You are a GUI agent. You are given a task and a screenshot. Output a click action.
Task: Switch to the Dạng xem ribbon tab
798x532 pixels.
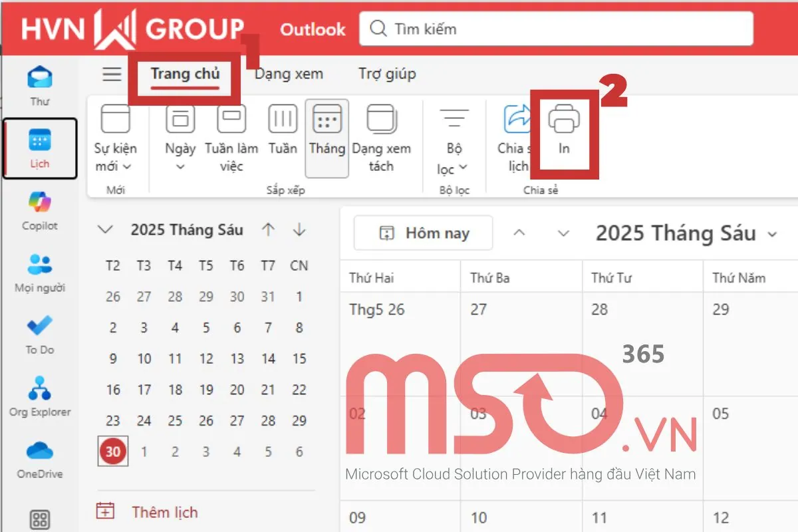coord(289,74)
